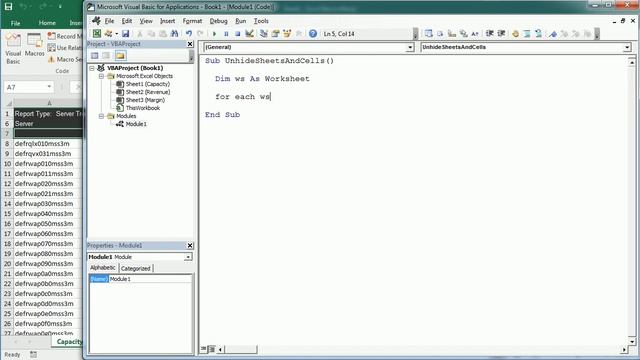The image size is (640, 360).
Task: Toggle Design Mode in the VBA toolbar
Action: point(249,34)
